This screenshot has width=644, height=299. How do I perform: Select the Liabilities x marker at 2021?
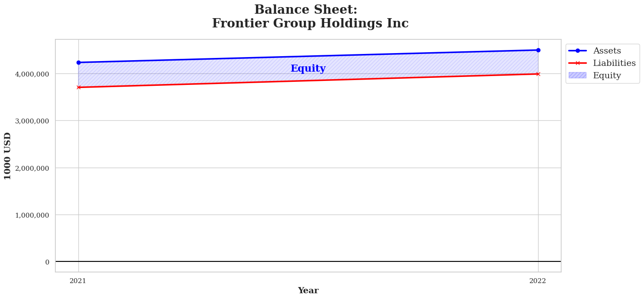coord(78,87)
